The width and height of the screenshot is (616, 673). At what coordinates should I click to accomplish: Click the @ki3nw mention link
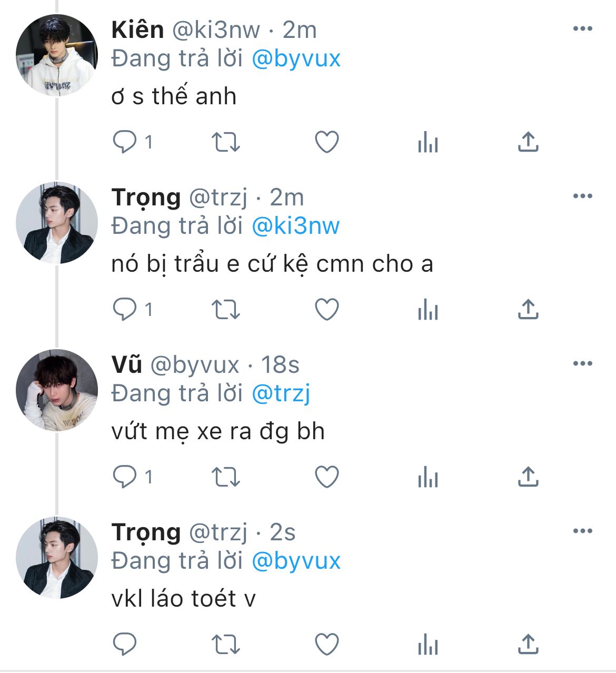296,226
